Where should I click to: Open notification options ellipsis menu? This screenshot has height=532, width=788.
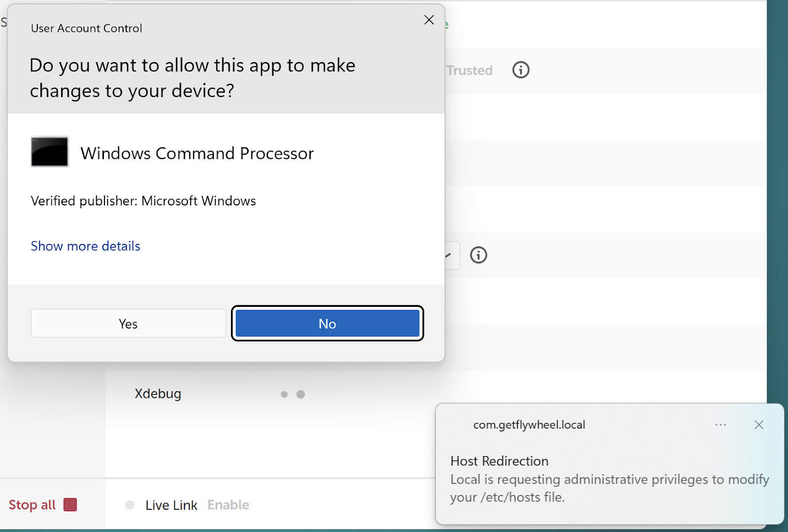click(x=721, y=425)
